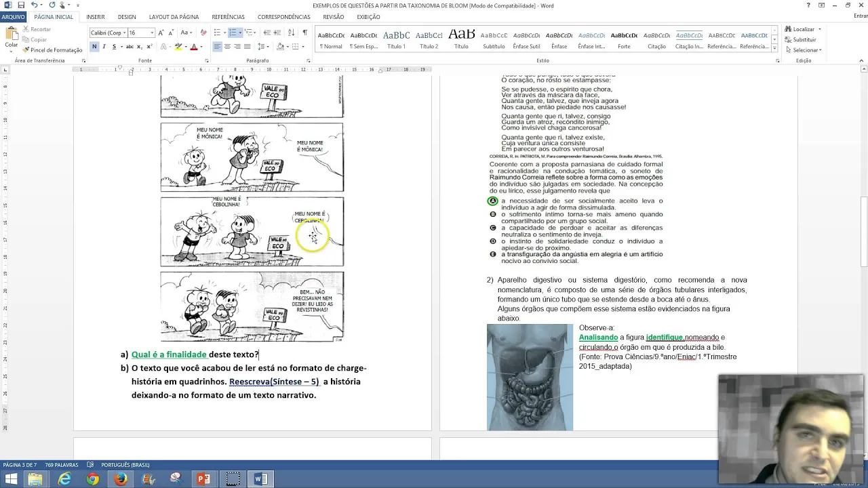Viewport: 868px width, 488px height.
Task: Click Substituir button
Action: (x=800, y=40)
